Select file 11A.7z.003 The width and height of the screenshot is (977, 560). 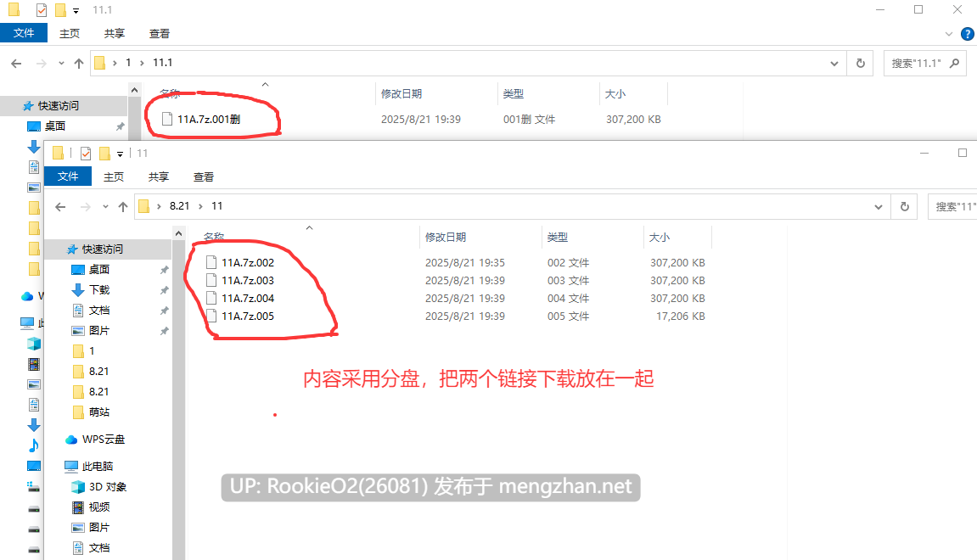(247, 280)
